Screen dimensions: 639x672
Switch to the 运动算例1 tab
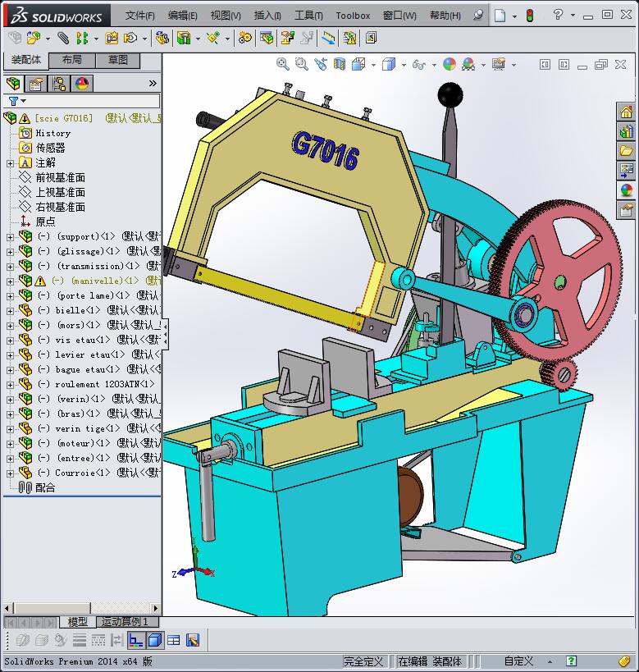(127, 621)
